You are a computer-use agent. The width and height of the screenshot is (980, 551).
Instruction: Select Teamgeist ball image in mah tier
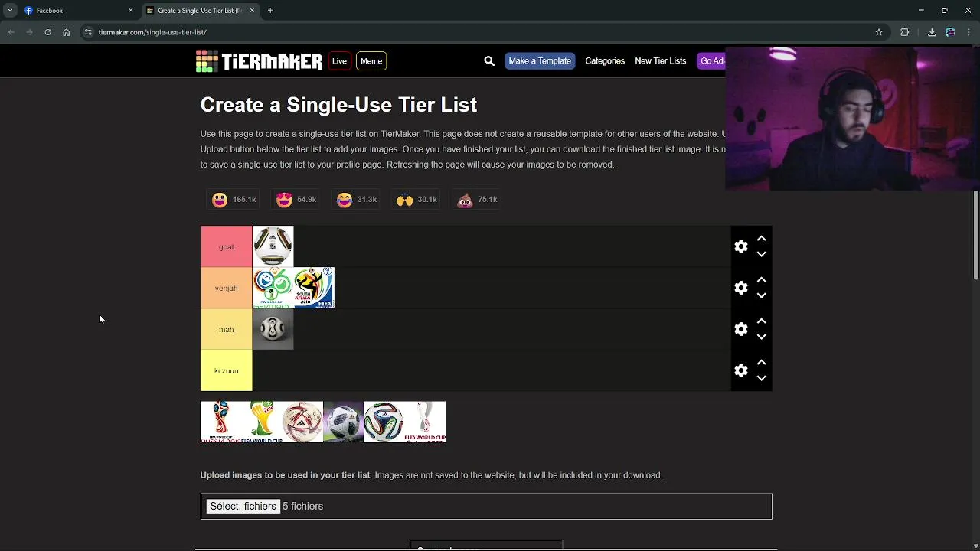(x=273, y=329)
